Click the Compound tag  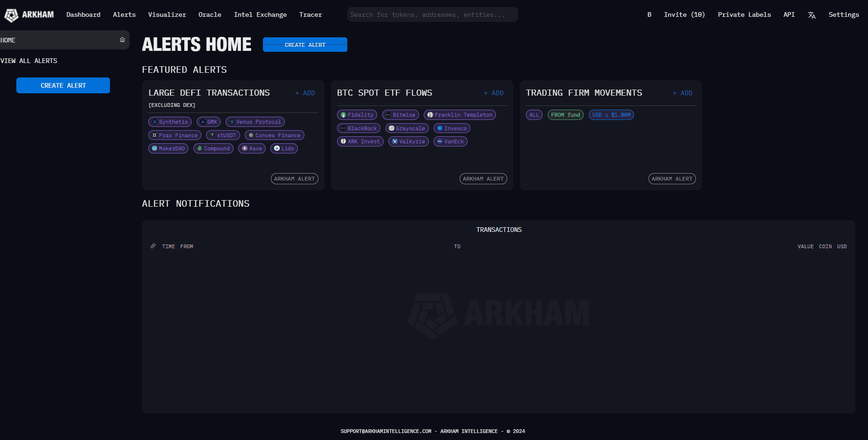[214, 148]
